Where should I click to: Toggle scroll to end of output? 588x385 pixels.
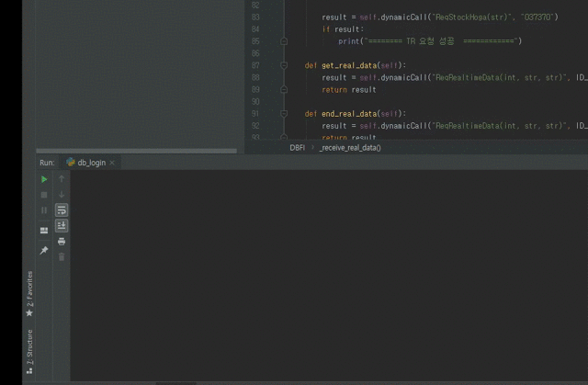tap(62, 225)
